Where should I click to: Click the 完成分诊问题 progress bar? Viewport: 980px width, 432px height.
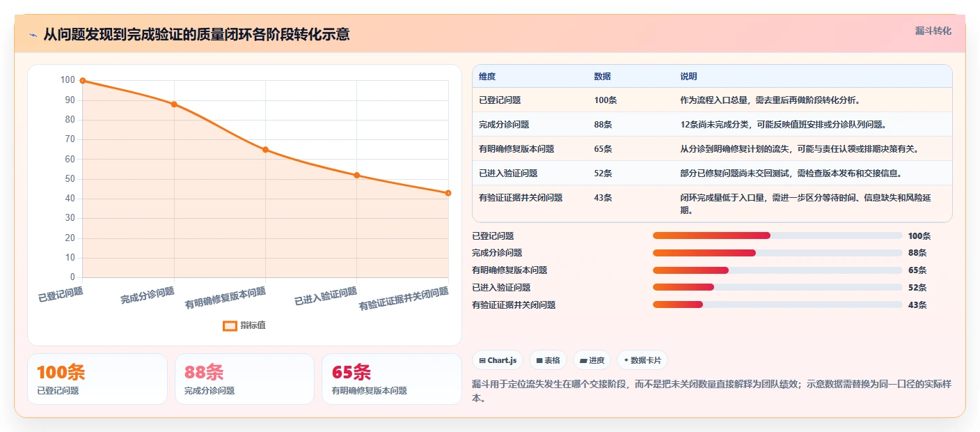[777, 253]
